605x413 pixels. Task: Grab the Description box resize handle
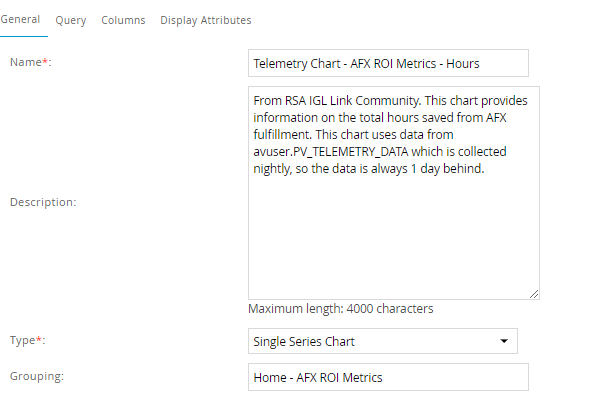[x=534, y=293]
